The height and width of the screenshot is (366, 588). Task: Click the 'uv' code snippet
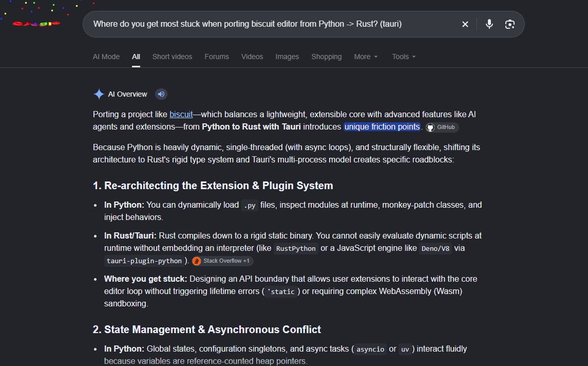[405, 350]
